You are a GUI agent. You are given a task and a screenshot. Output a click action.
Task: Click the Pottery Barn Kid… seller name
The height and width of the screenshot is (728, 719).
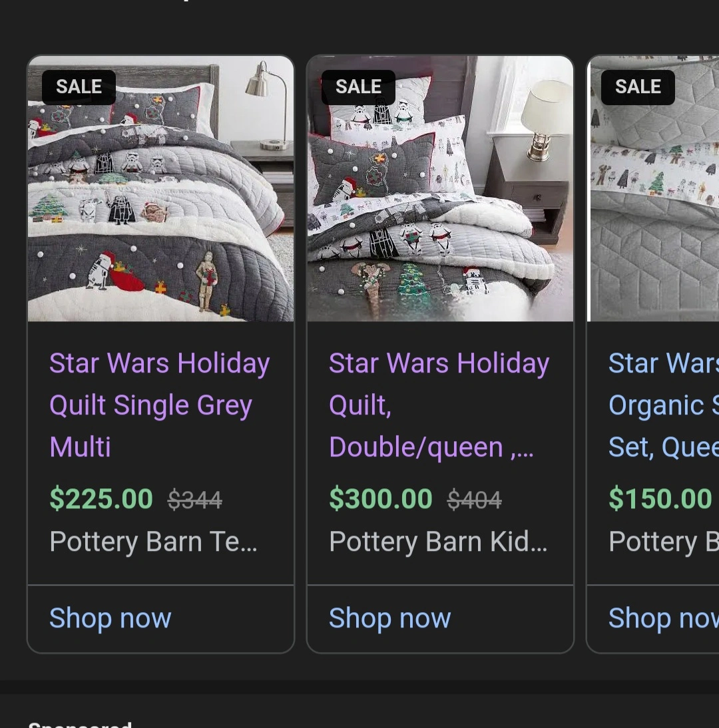438,542
